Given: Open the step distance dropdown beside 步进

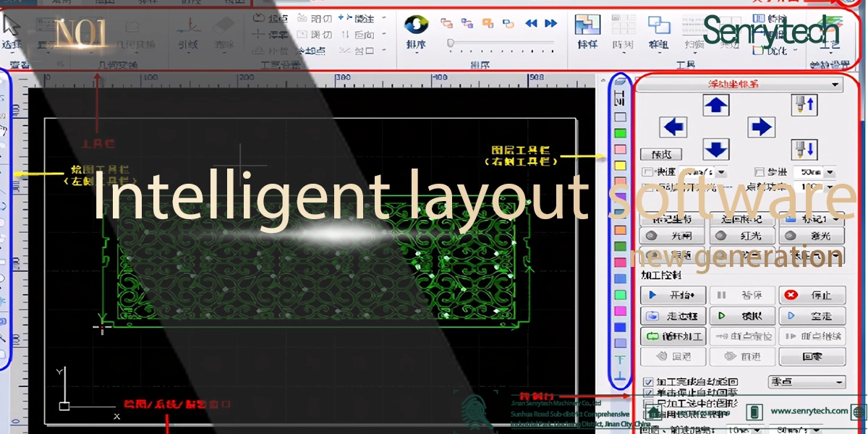Looking at the screenshot, I should pyautogui.click(x=830, y=173).
